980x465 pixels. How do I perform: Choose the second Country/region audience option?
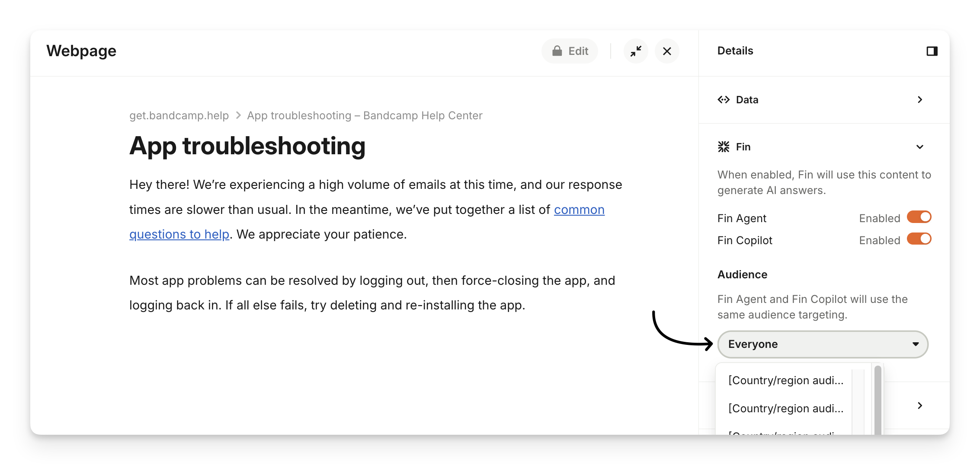tap(786, 408)
